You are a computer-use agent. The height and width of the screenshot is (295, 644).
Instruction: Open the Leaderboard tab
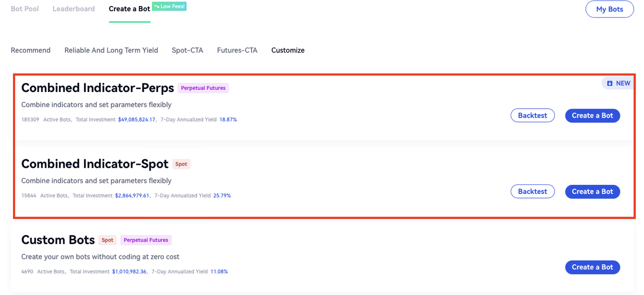(73, 9)
